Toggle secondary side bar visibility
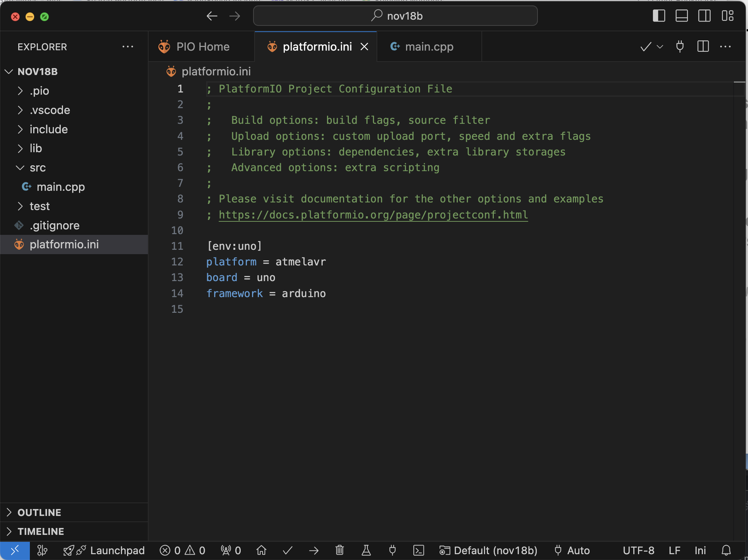This screenshot has width=748, height=560. tap(704, 16)
